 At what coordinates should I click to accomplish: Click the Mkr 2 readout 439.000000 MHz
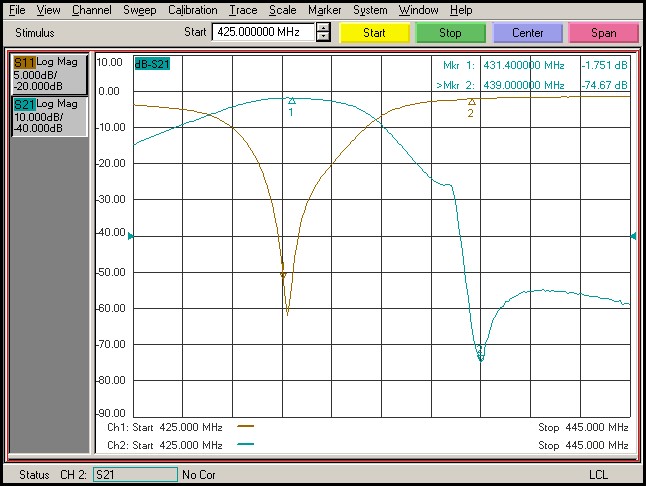524,85
